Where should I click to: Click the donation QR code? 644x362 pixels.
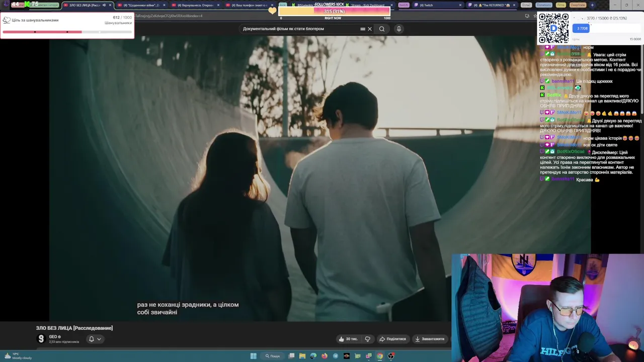click(x=553, y=28)
